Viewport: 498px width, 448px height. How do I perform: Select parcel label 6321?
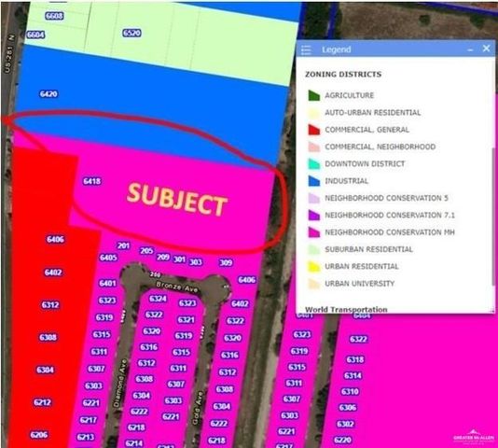click(x=186, y=320)
